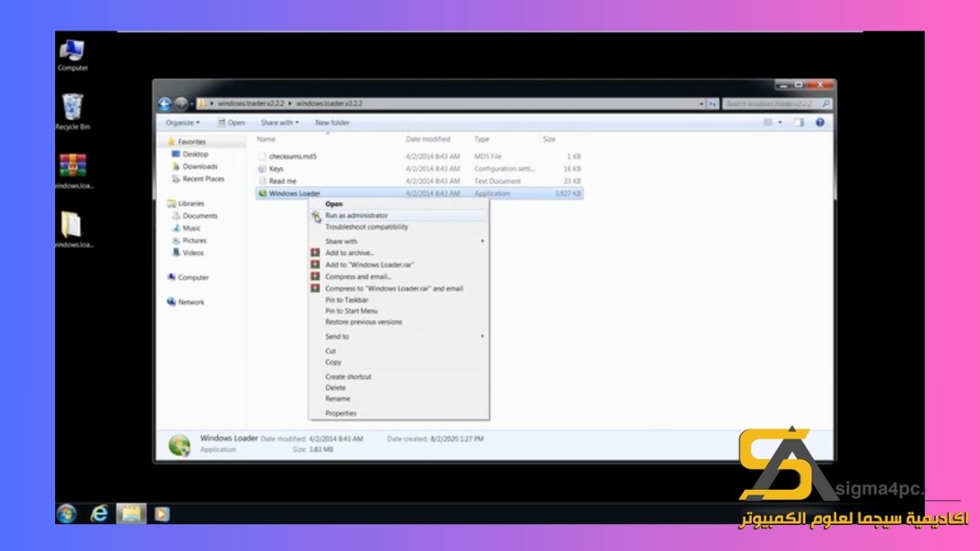Click the Keys file icon
980x551 pixels.
(x=263, y=168)
